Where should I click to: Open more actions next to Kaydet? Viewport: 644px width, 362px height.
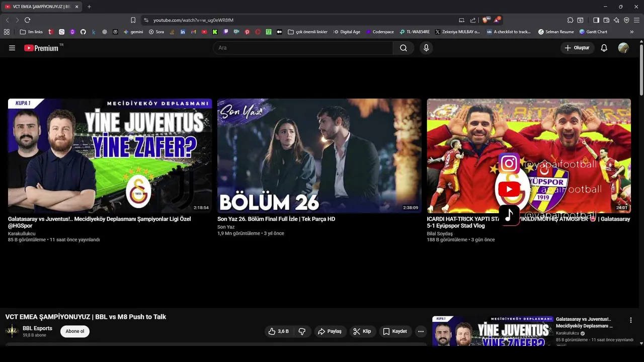(x=421, y=331)
